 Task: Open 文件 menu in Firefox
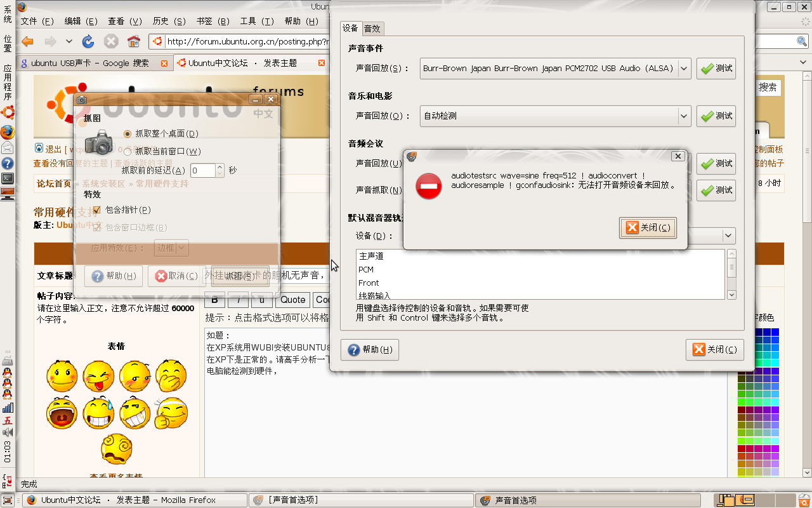pyautogui.click(x=37, y=21)
